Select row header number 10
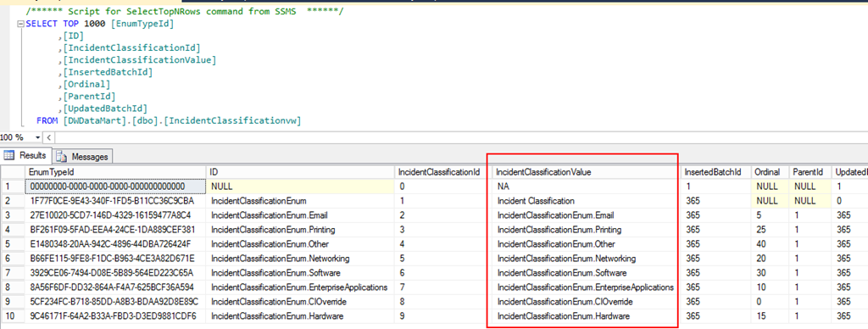Image resolution: width=868 pixels, height=329 pixels. (x=13, y=316)
